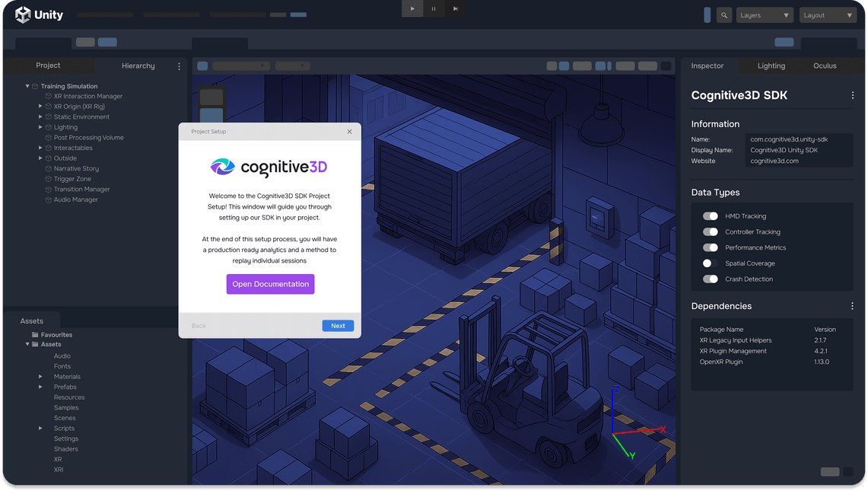Click Next in the Project Setup dialog
The width and height of the screenshot is (868, 491).
click(x=338, y=326)
